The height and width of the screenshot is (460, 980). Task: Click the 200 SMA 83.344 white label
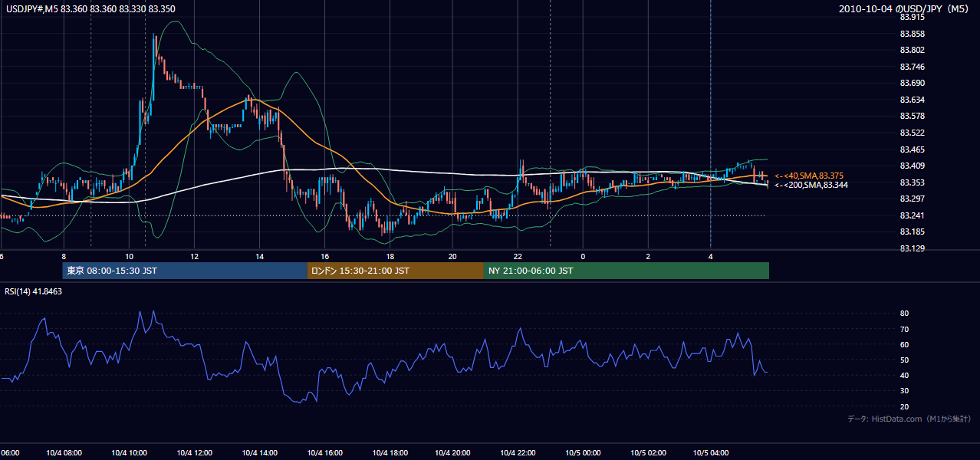811,185
